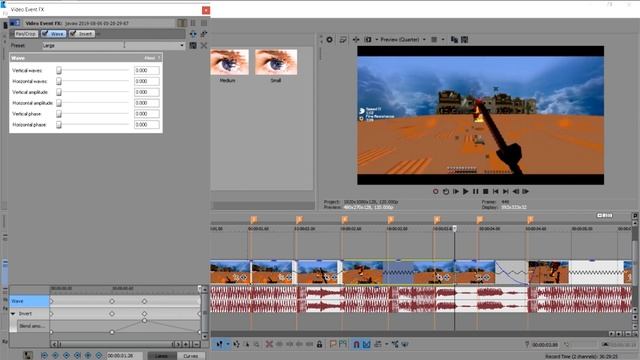Toggle preview on external monitor icon
640x360 pixels.
pos(343,40)
